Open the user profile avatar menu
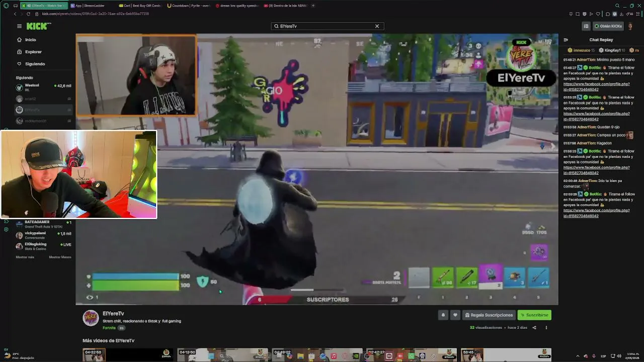This screenshot has width=644, height=362. (630, 26)
